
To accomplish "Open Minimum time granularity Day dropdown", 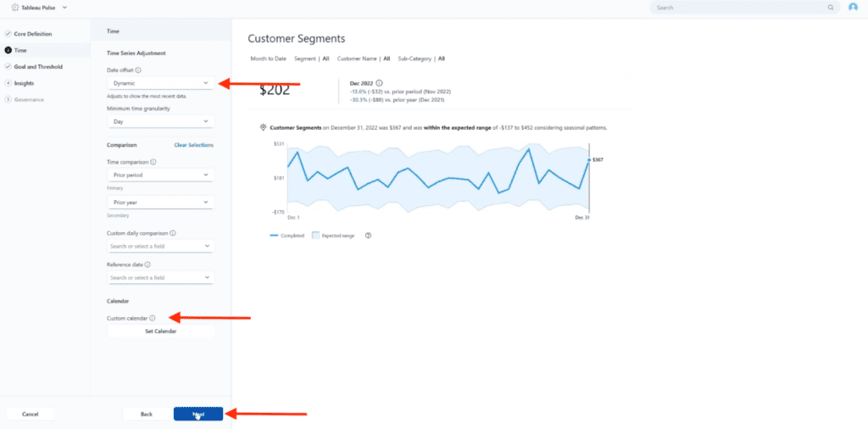I will (x=160, y=121).
